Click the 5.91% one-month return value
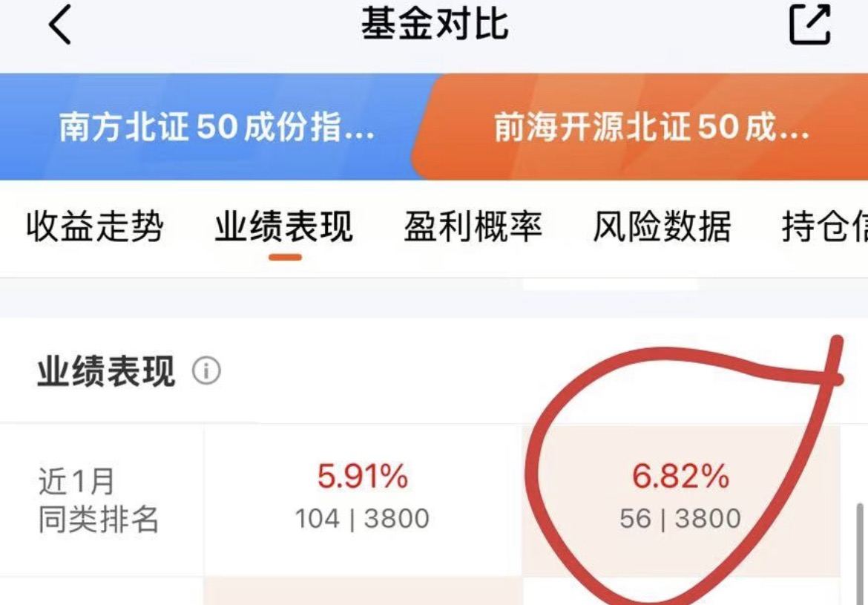The width and height of the screenshot is (868, 605). click(363, 476)
